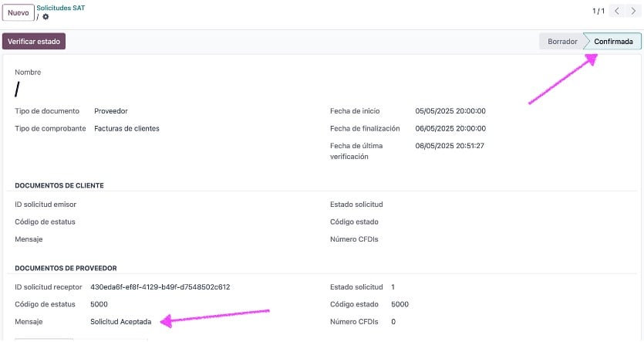
Task: Click the 1 / 1 pager counter
Action: coord(598,11)
